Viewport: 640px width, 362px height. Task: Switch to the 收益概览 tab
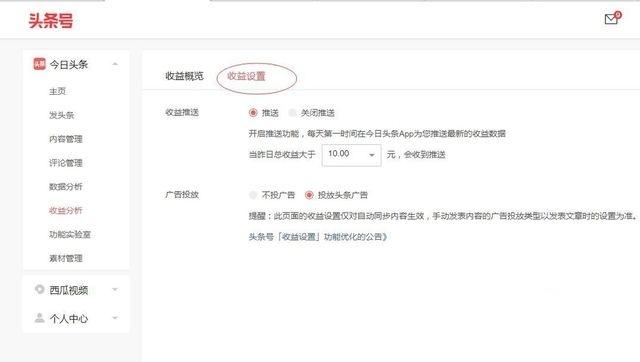184,76
